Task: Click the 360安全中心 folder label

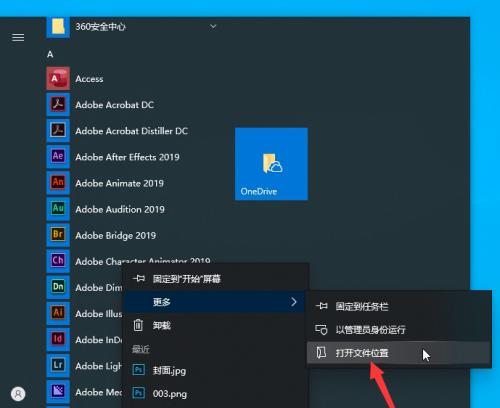Action: click(x=100, y=27)
